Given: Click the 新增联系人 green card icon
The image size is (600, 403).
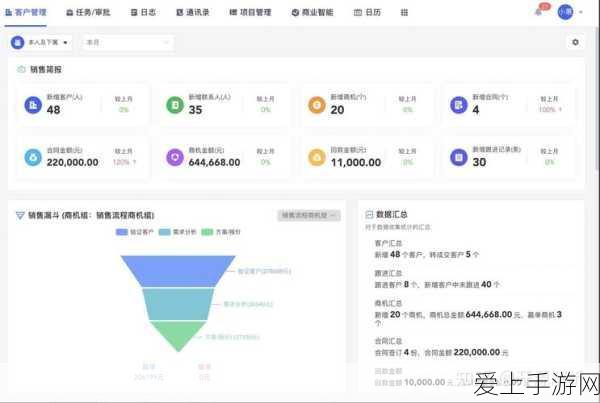Looking at the screenshot, I should (x=175, y=104).
